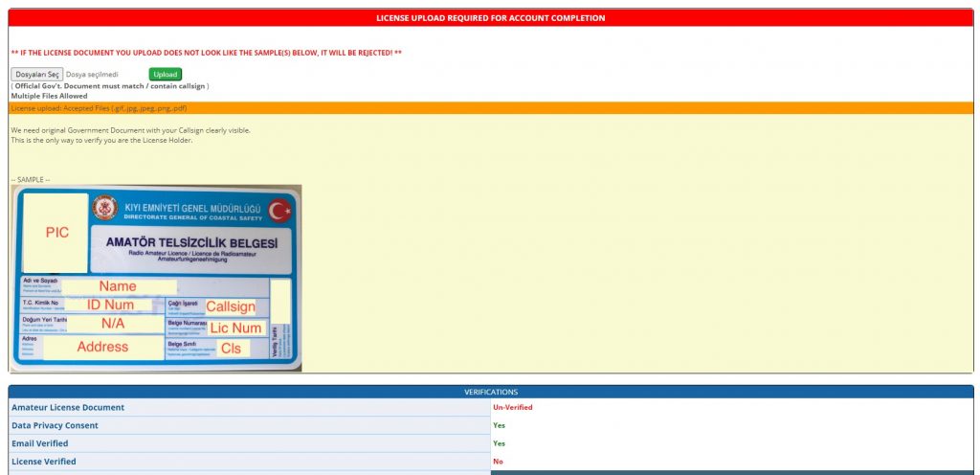Click the Coastal Safety emblem on sample card
Viewport: 980px width, 475px height.
click(104, 209)
